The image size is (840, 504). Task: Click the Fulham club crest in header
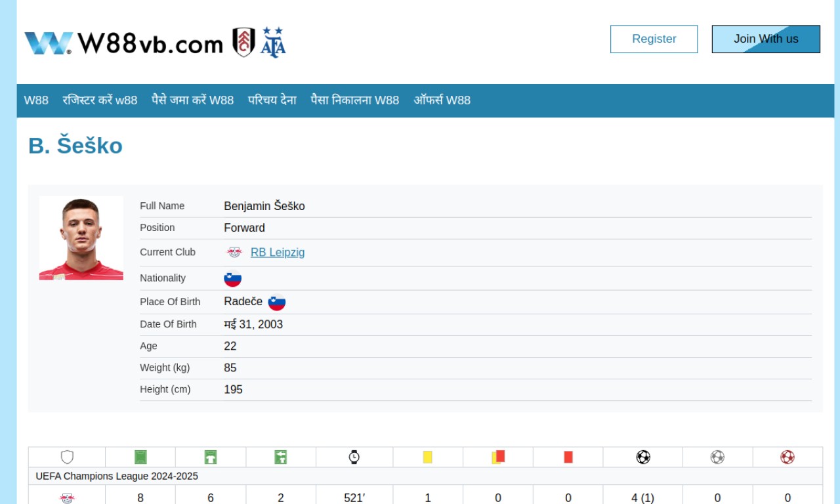pyautogui.click(x=244, y=42)
